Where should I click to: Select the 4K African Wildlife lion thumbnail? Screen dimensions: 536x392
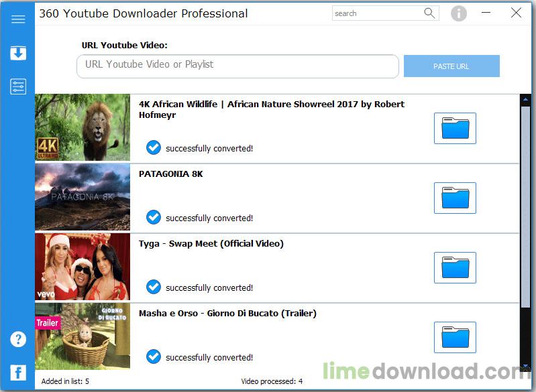83,128
